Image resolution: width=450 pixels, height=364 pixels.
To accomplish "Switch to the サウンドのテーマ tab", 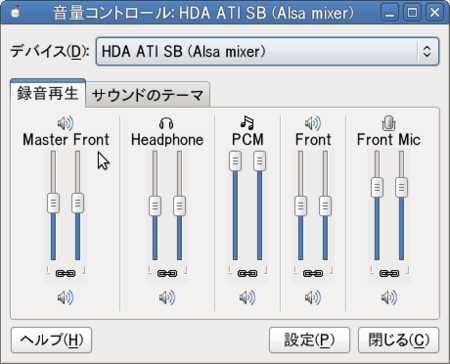I will click(147, 95).
